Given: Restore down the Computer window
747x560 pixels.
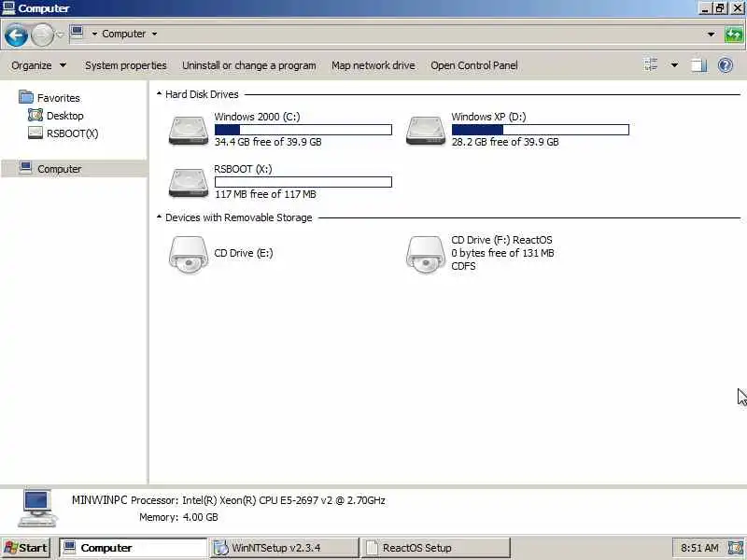Looking at the screenshot, I should (720, 8).
